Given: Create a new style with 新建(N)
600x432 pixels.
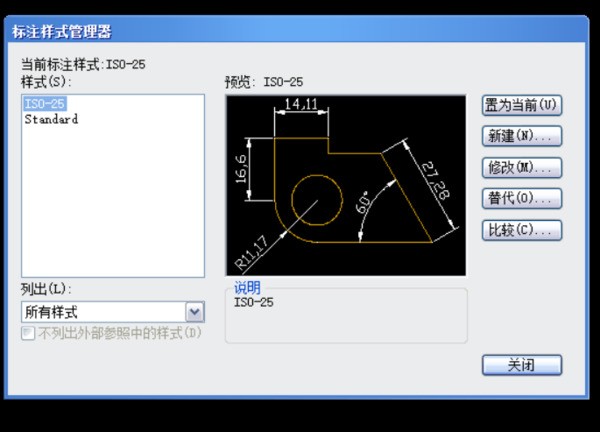Looking at the screenshot, I should tap(521, 136).
